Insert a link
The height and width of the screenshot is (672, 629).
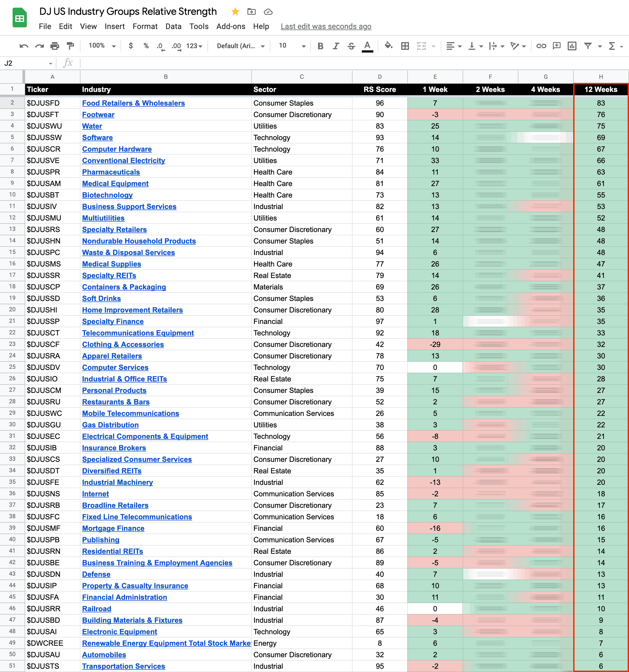tap(541, 46)
